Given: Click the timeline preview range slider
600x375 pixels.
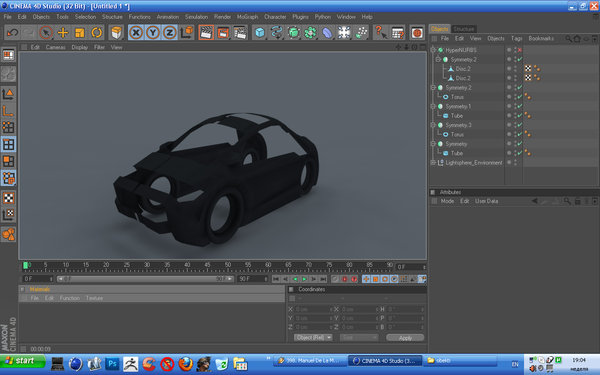Looking at the screenshot, I should (145, 279).
